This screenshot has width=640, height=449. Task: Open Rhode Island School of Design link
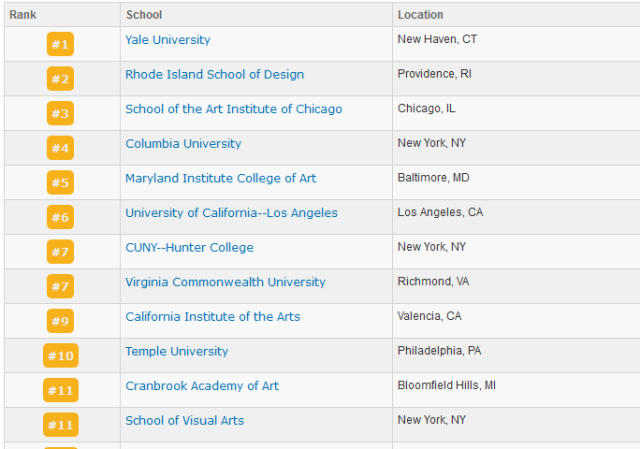coord(215,75)
